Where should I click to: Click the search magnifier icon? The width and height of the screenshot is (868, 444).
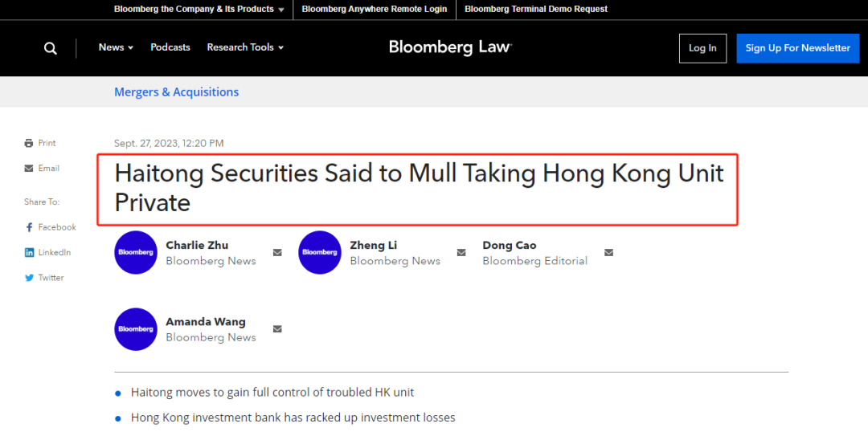click(x=50, y=48)
